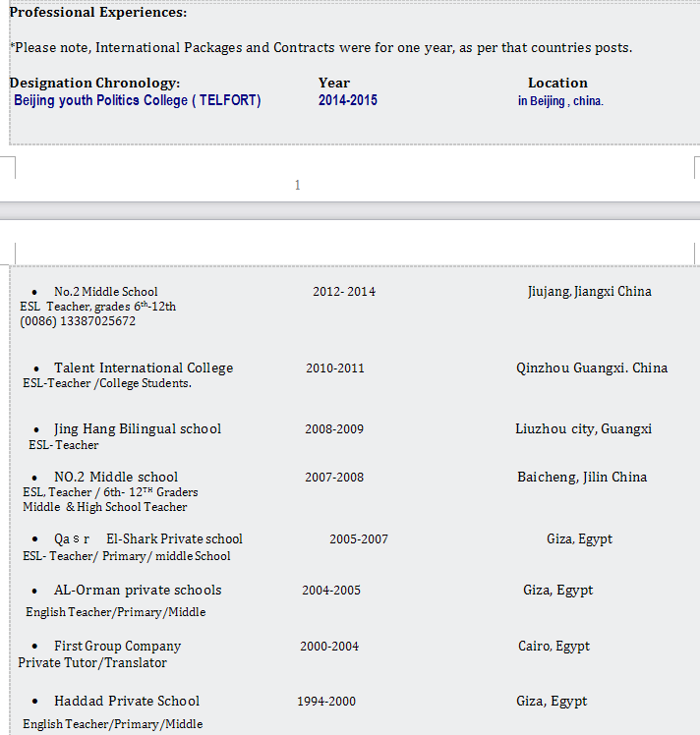Click 'Qinzhou Guangxi. China' location
The height and width of the screenshot is (735, 700).
coord(591,368)
